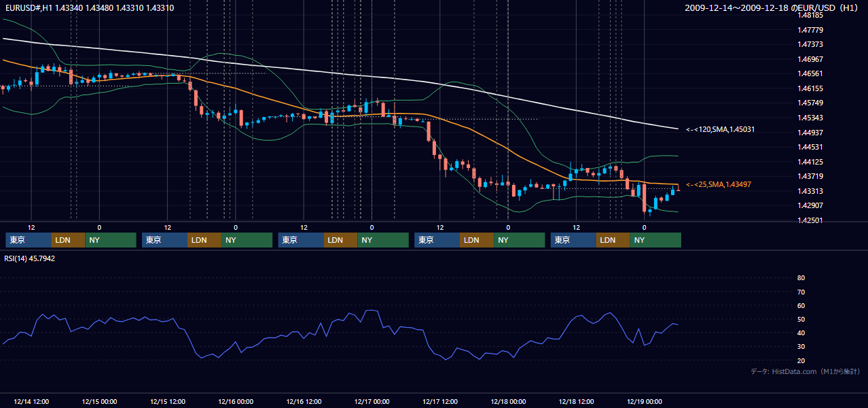
Task: Click price axis label 1.48185
Action: click(810, 15)
